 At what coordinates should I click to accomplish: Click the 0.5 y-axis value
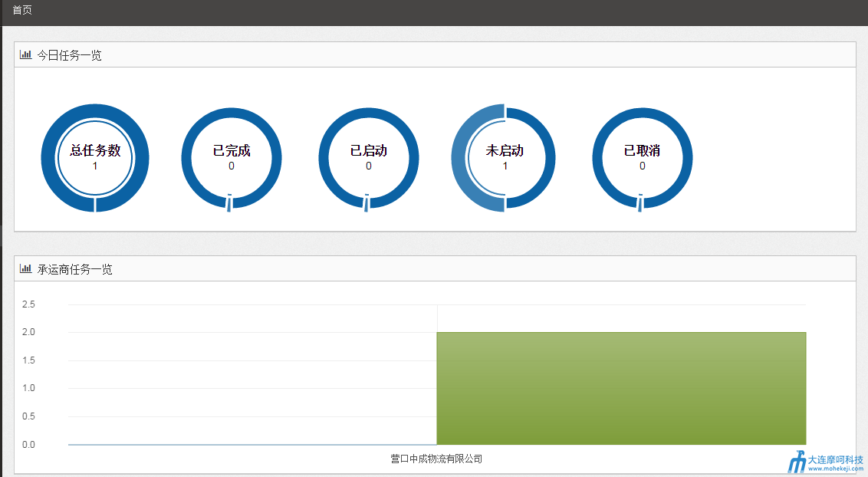point(28,416)
